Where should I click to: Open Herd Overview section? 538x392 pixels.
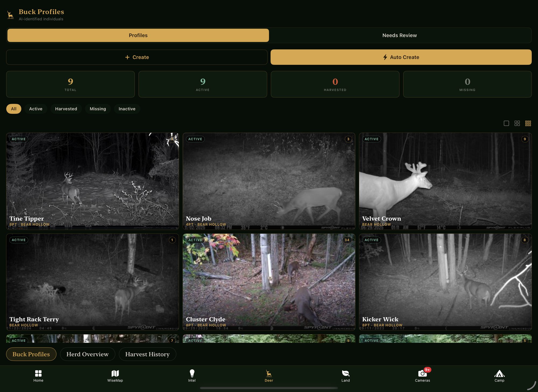click(x=87, y=354)
